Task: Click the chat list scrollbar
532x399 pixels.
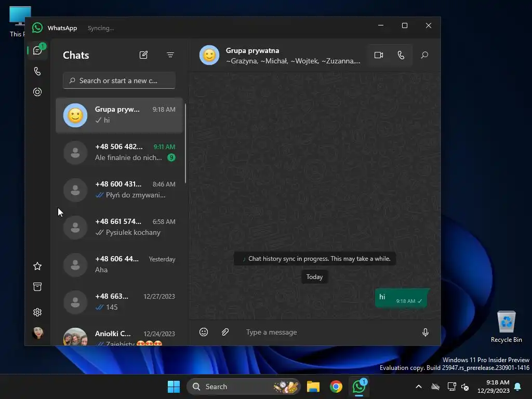Action: pyautogui.click(x=185, y=143)
